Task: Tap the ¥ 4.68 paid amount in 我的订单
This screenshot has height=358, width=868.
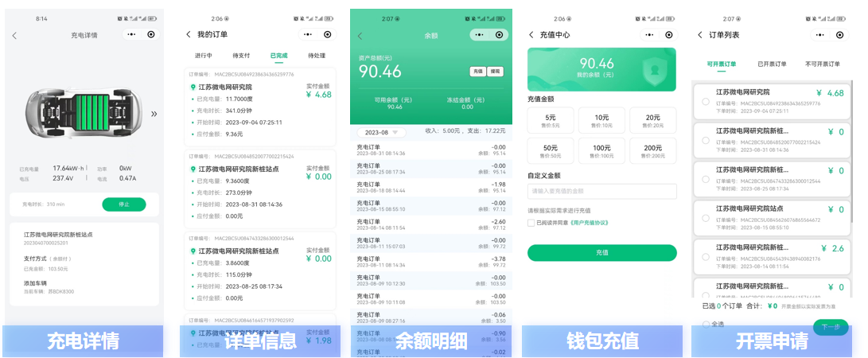Action: point(319,95)
